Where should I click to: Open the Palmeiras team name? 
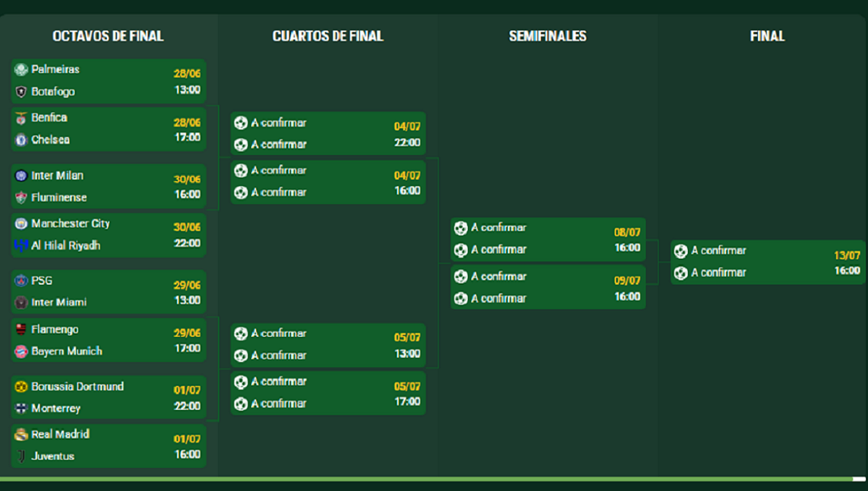pyautogui.click(x=56, y=69)
